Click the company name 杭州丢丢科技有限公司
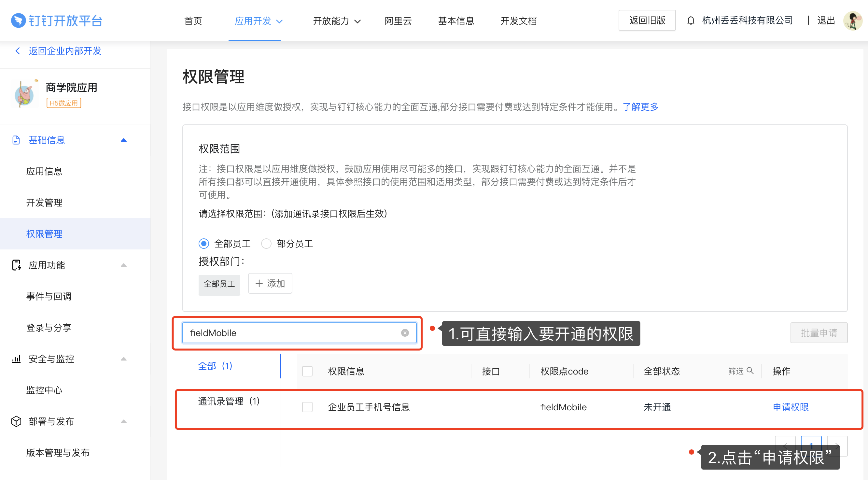868x480 pixels. (747, 21)
